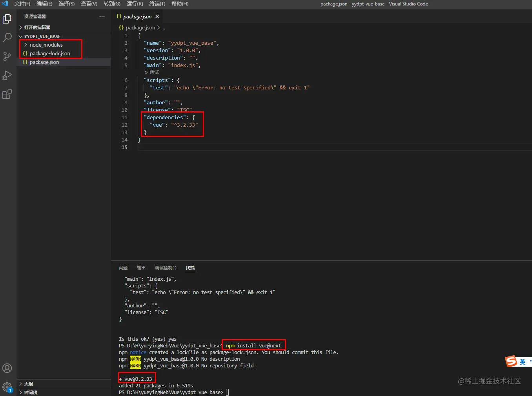Open the 运行(R) menu
Screen dimensions: 532x396
[x=135, y=4]
